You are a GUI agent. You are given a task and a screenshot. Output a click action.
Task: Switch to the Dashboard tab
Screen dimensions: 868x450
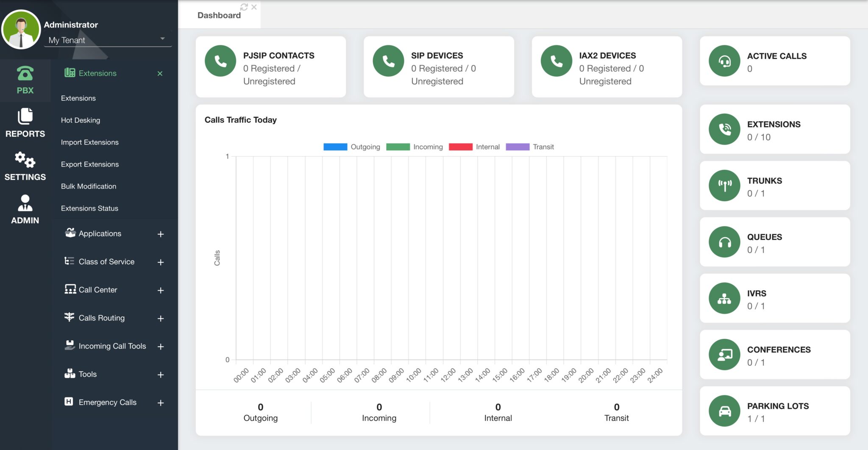[x=219, y=15]
